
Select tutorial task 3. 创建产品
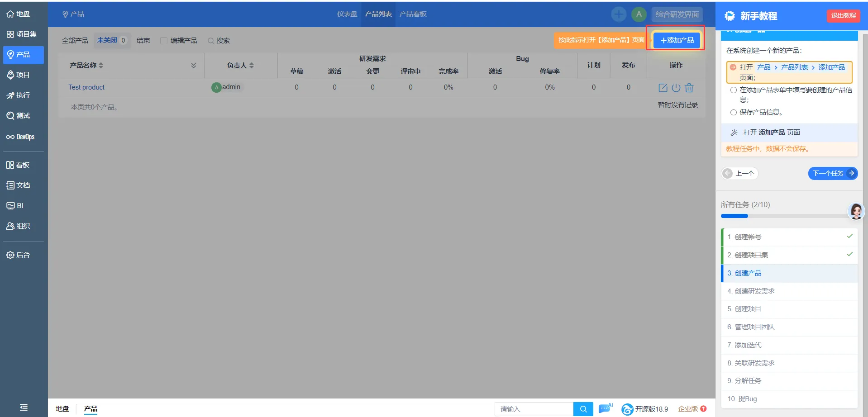tap(789, 273)
